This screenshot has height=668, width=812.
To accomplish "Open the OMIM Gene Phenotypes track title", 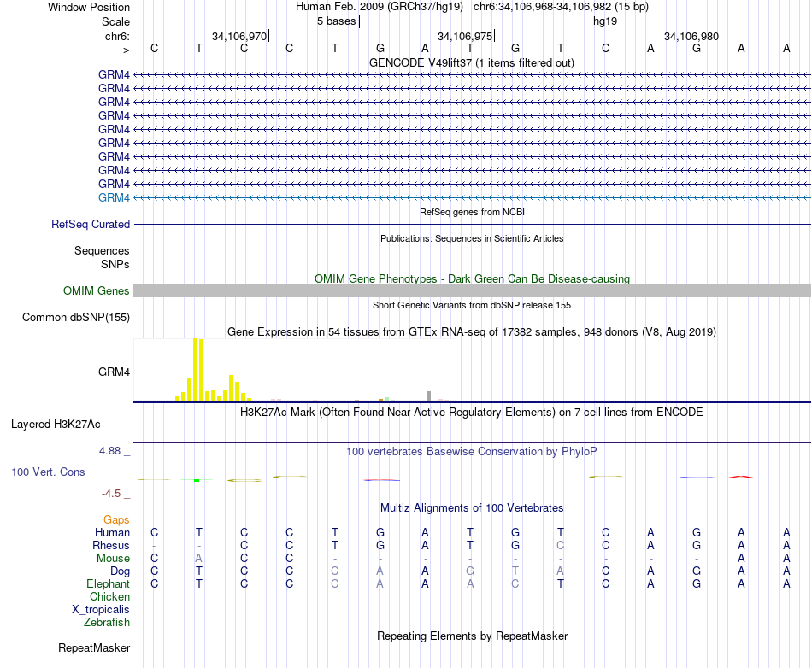I will 472,278.
